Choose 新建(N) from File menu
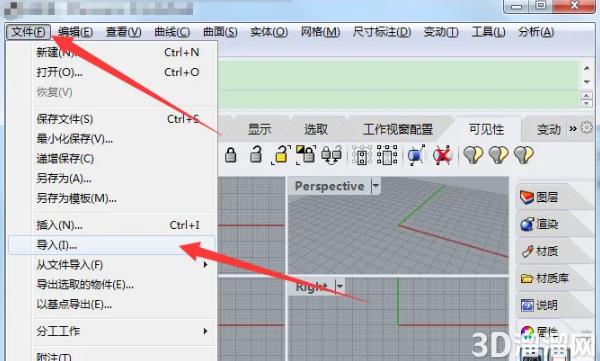This screenshot has width=600, height=361. click(111, 52)
